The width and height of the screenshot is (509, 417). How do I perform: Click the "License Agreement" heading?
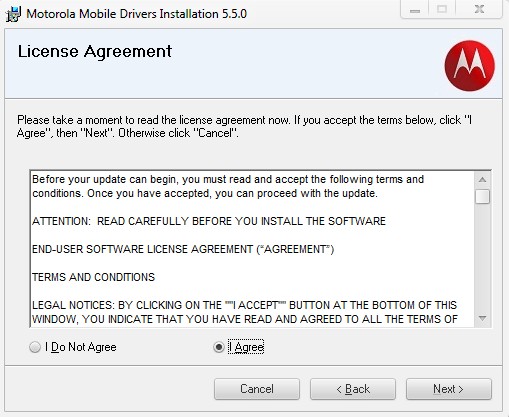click(95, 52)
